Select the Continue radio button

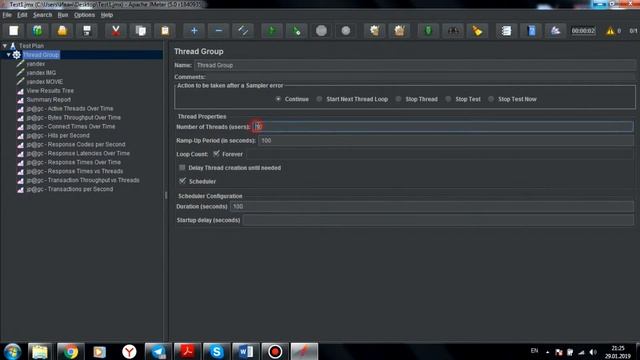coord(278,99)
